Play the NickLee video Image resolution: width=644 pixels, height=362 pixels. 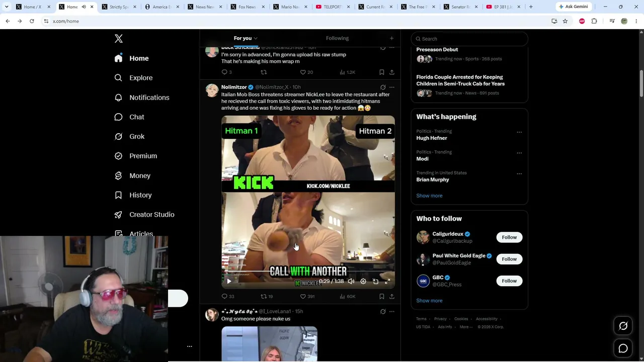pos(229,282)
